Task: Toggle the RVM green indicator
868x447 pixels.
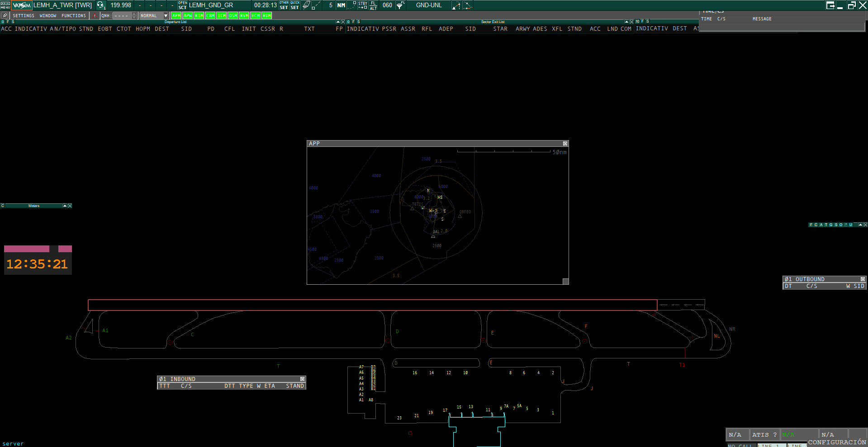Action: pos(244,16)
